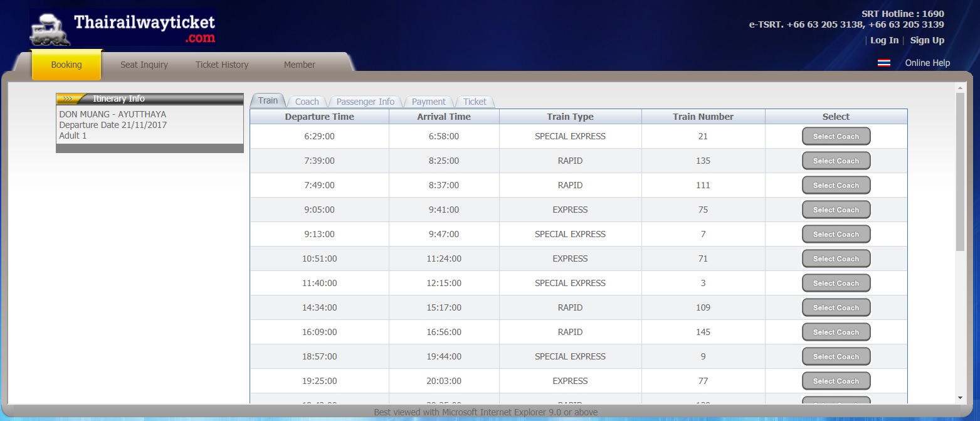Image resolution: width=980 pixels, height=421 pixels.
Task: Select Coach for train number 135
Action: 836,161
